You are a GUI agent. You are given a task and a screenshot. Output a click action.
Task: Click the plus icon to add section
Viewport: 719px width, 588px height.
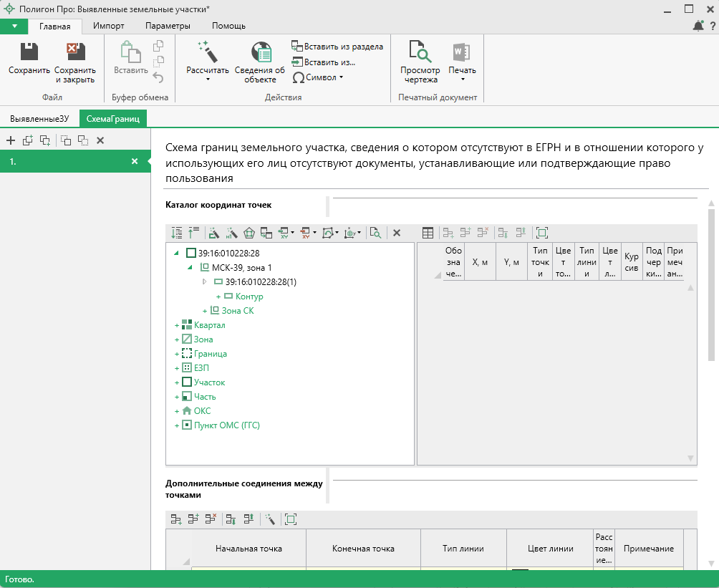(x=11, y=140)
